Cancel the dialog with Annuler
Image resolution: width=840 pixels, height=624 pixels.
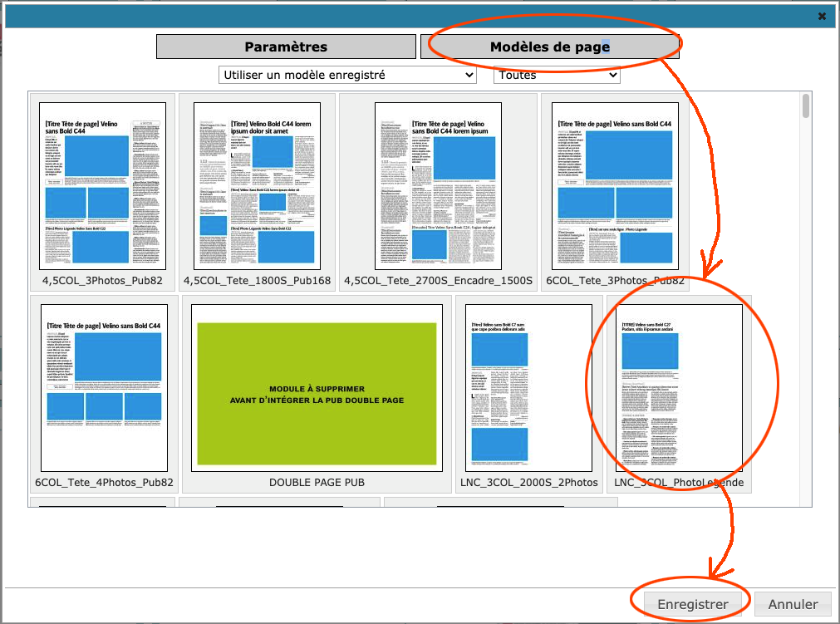click(793, 604)
